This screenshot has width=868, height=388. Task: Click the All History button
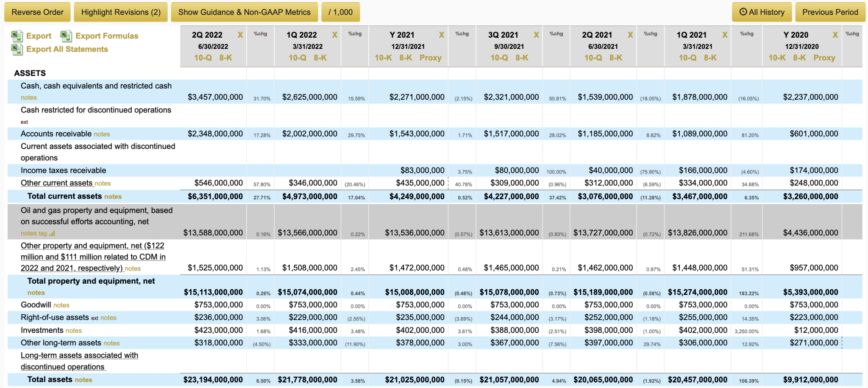762,12
